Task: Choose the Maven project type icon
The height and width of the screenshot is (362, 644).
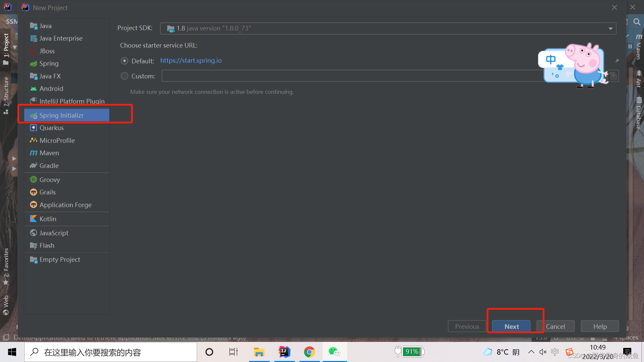Action: pos(33,153)
